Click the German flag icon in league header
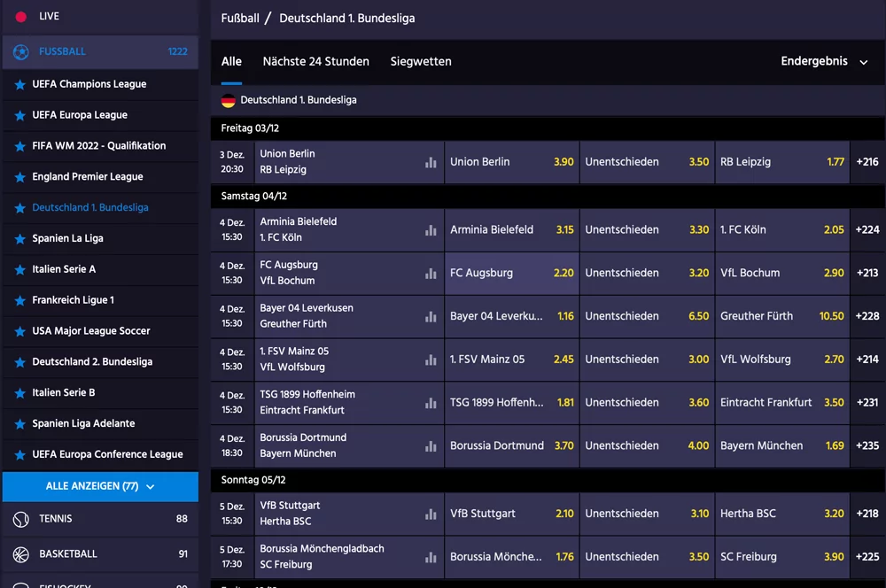The width and height of the screenshot is (886, 588). click(x=228, y=101)
